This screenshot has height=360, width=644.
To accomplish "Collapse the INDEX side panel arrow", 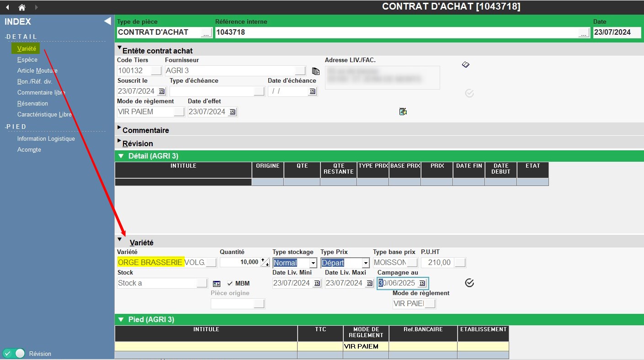I will (107, 21).
